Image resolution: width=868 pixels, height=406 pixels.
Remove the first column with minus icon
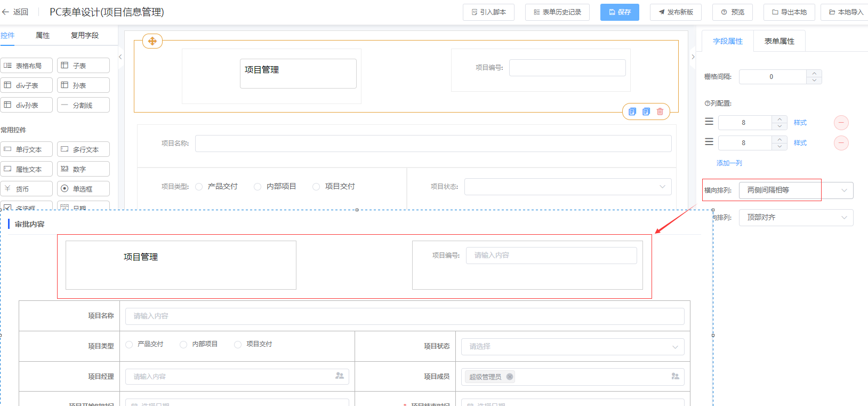[x=841, y=123]
